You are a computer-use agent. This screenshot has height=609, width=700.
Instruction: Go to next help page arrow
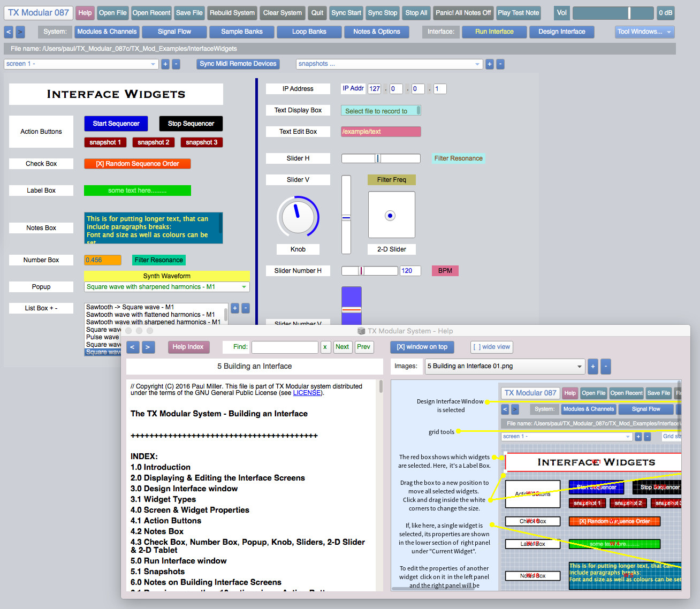pos(148,347)
